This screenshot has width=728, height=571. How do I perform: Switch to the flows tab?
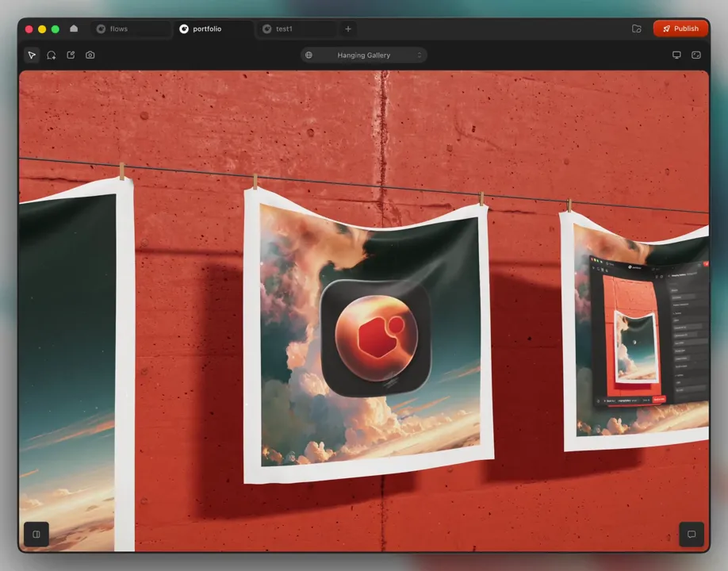[x=131, y=29]
